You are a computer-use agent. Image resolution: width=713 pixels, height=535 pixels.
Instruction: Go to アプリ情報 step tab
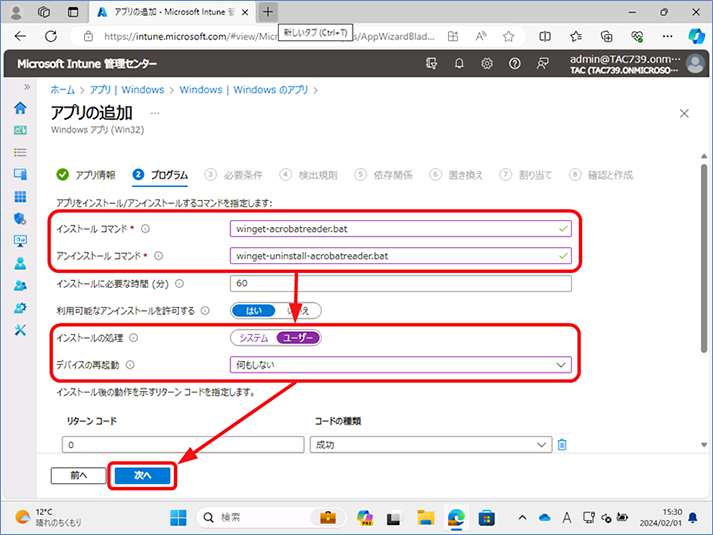pyautogui.click(x=86, y=175)
